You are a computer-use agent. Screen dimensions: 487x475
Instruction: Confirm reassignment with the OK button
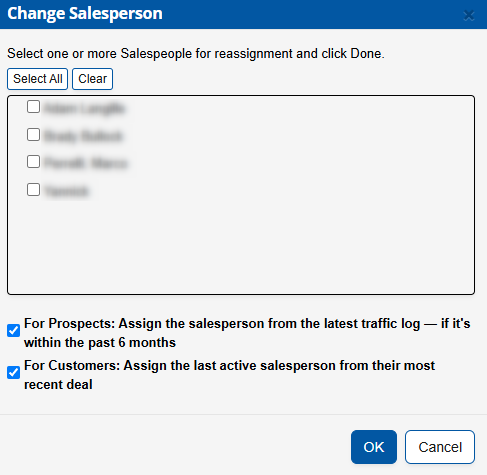[x=374, y=447]
